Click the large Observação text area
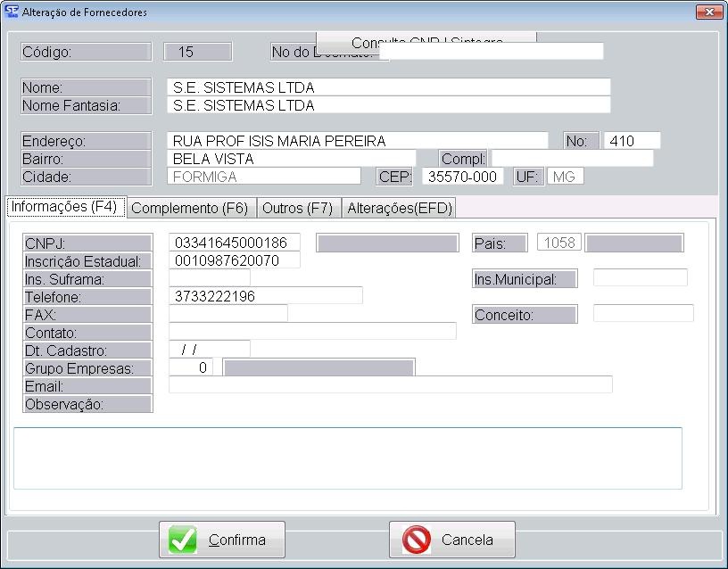Screen dimensions: 728x569 coord(348,458)
